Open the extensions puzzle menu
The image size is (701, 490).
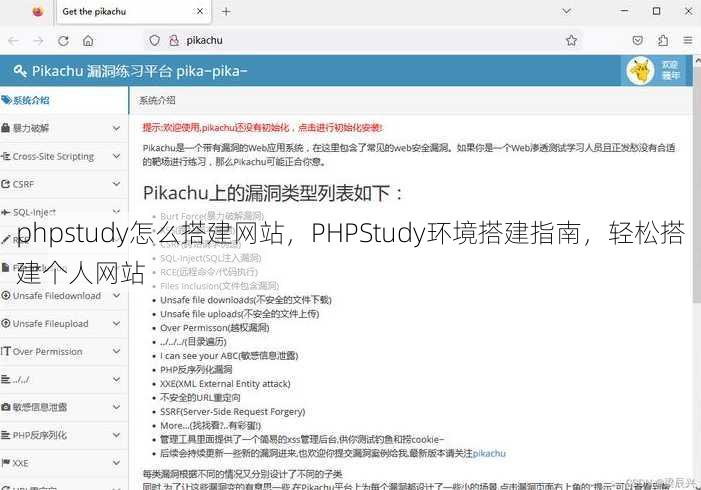[x=663, y=41]
